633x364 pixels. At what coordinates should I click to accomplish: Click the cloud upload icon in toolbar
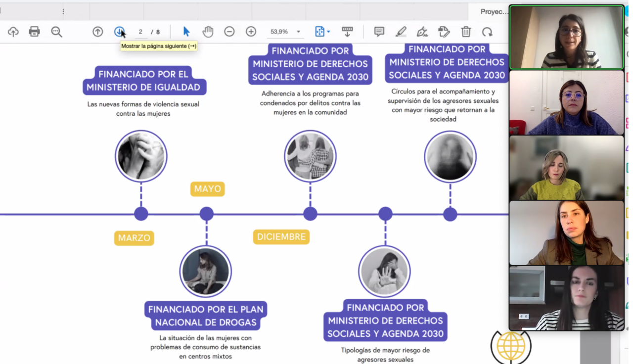(x=13, y=32)
